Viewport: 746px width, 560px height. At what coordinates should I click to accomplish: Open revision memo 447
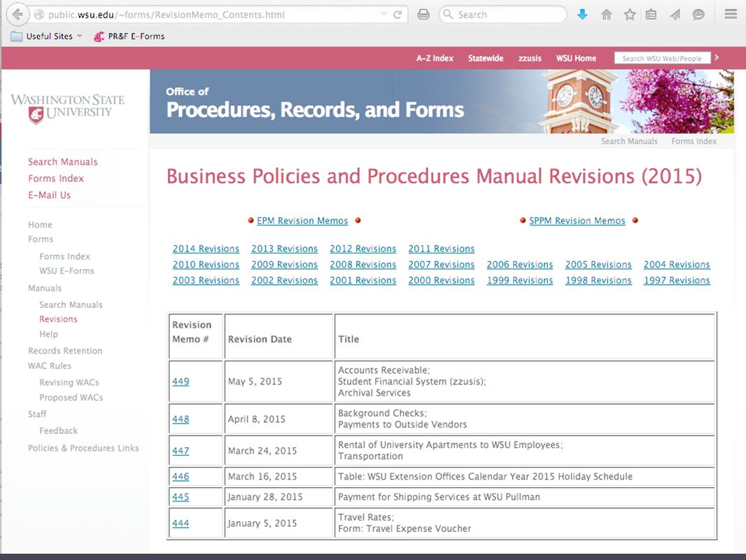(x=181, y=451)
